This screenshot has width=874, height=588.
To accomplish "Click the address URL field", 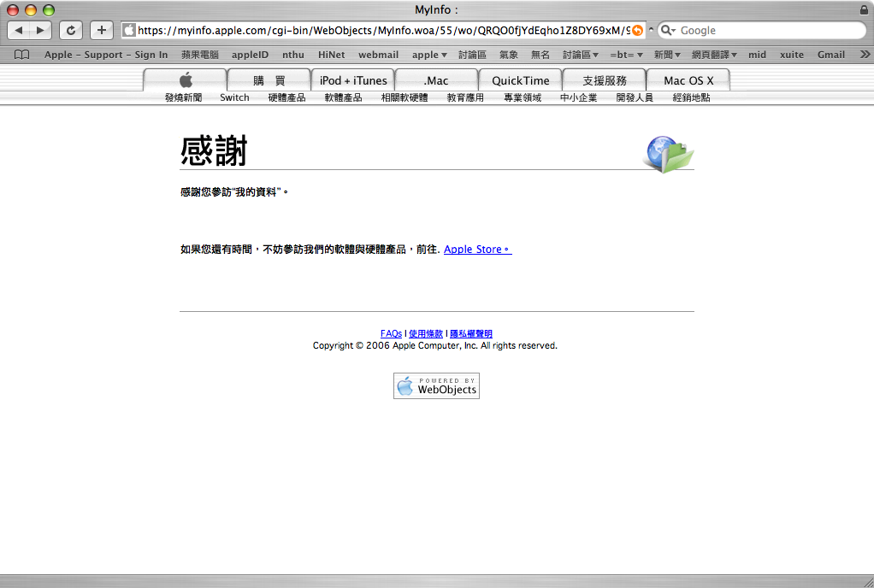I will 384,31.
